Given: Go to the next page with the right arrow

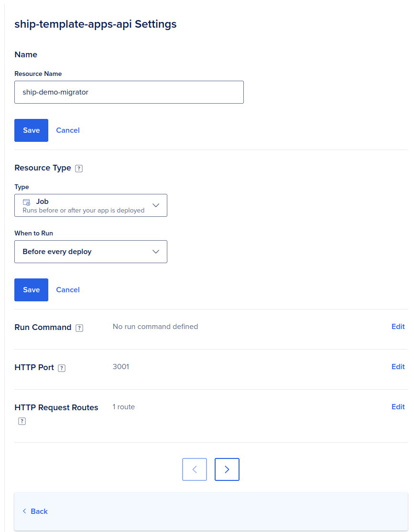Looking at the screenshot, I should coord(227,469).
